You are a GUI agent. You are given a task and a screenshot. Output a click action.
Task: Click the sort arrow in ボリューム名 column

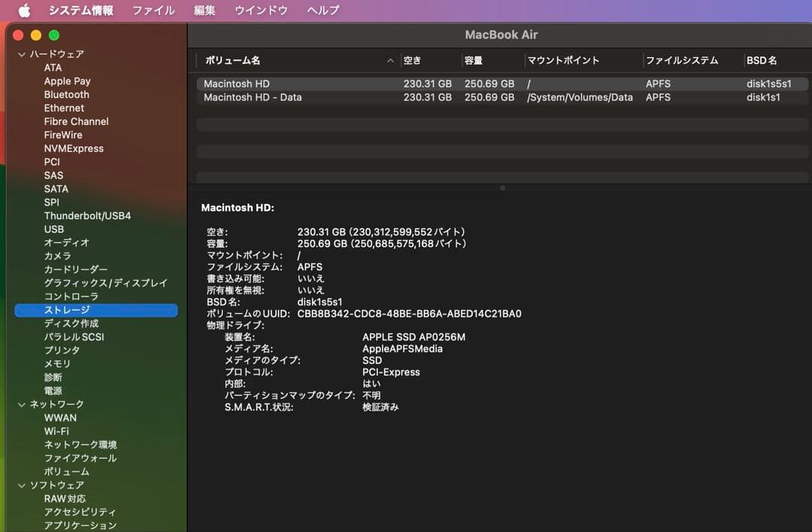pyautogui.click(x=390, y=61)
